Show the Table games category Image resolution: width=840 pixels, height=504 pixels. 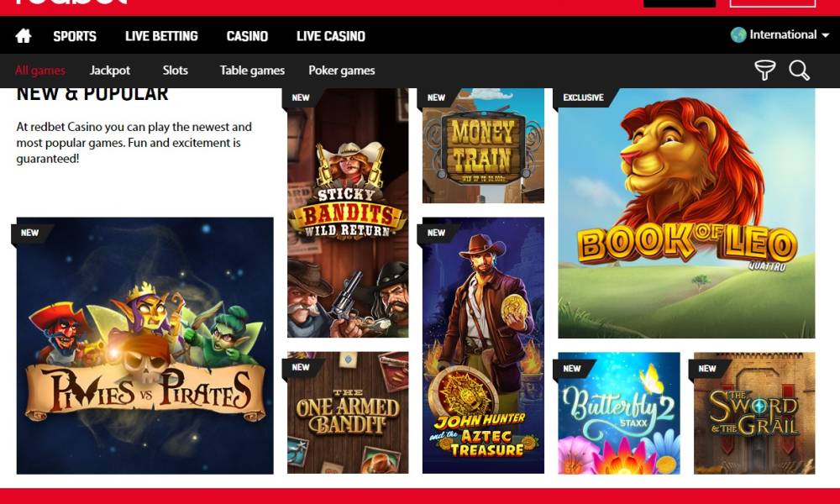[x=252, y=71]
